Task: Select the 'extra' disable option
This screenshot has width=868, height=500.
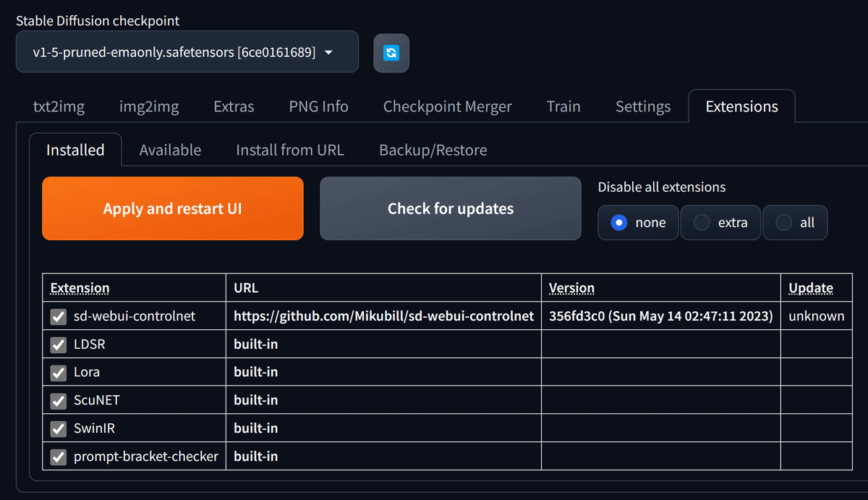Action: (x=720, y=223)
